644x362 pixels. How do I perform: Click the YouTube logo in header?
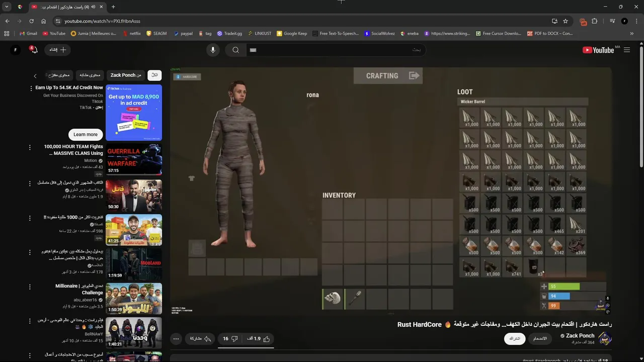click(x=598, y=50)
